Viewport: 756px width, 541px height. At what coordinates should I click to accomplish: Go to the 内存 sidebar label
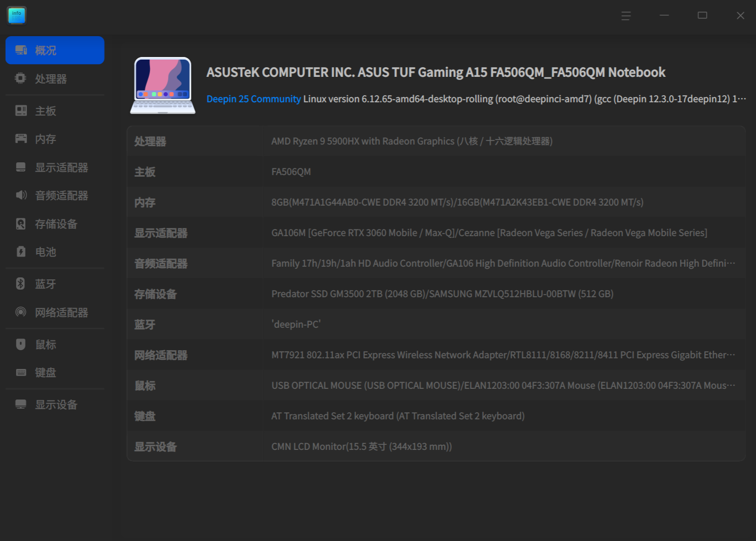click(46, 139)
